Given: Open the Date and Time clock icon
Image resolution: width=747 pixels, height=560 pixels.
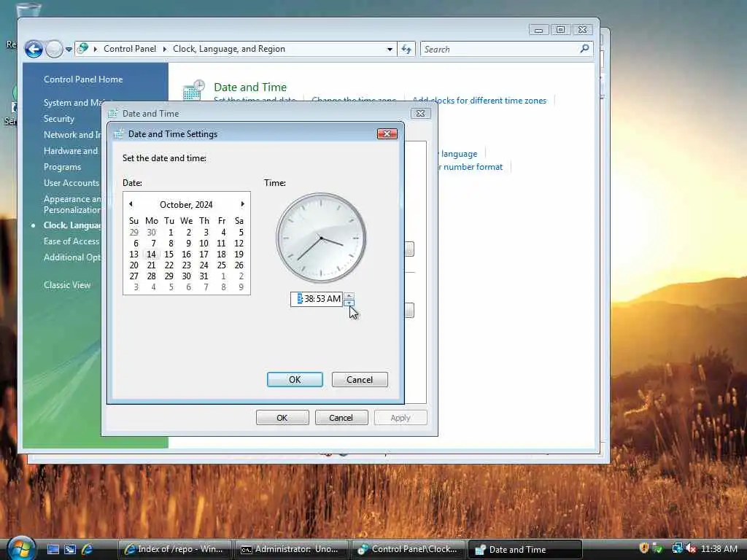Looking at the screenshot, I should (x=194, y=90).
